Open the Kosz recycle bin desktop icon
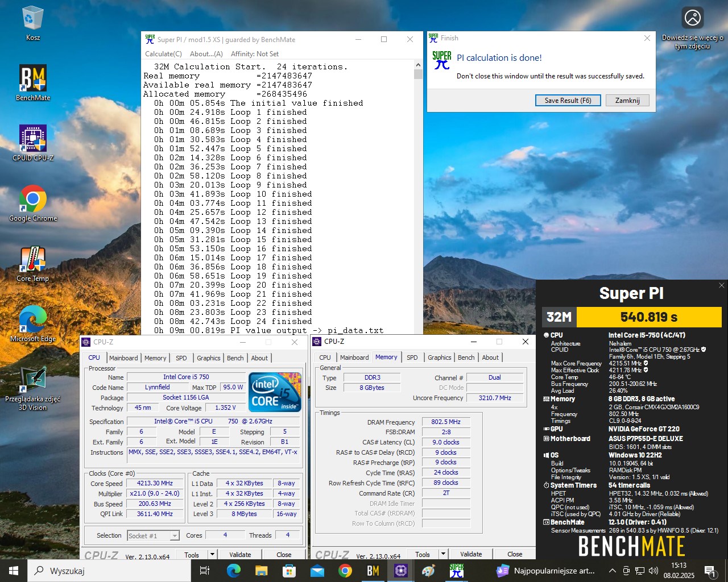Screen dimensions: 728x582 click(33, 23)
